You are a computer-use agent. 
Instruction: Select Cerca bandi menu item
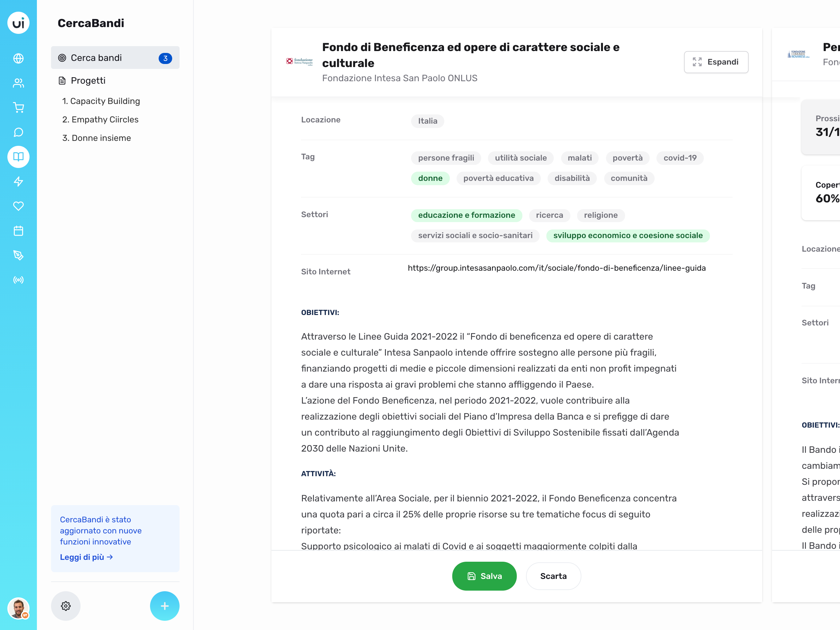coord(115,58)
